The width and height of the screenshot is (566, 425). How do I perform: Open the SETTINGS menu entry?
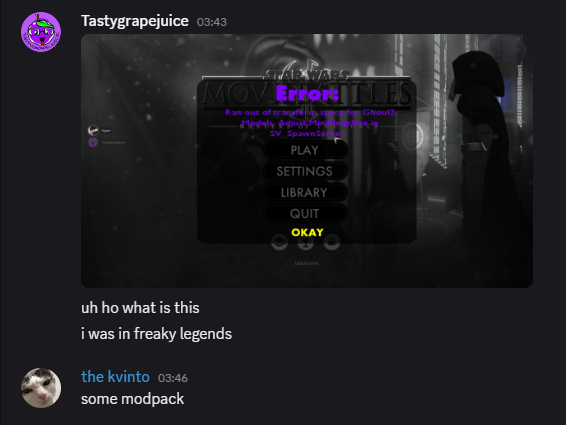tap(305, 171)
